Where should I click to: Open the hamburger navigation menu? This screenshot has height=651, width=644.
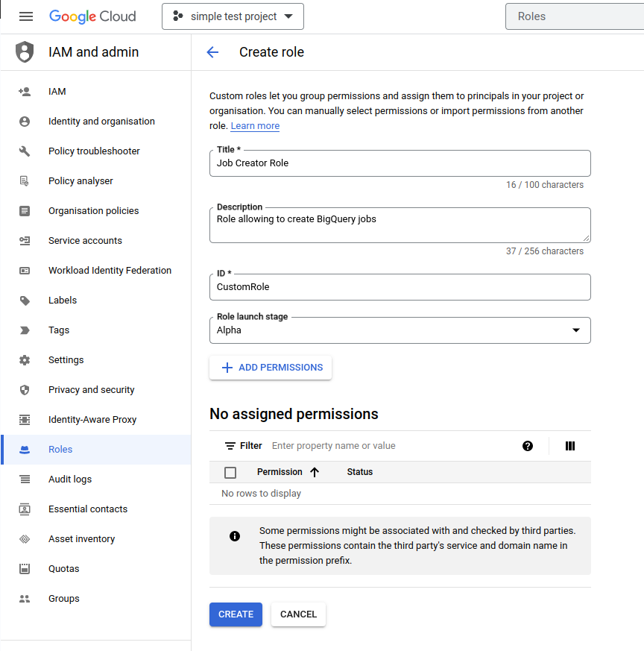(x=26, y=16)
